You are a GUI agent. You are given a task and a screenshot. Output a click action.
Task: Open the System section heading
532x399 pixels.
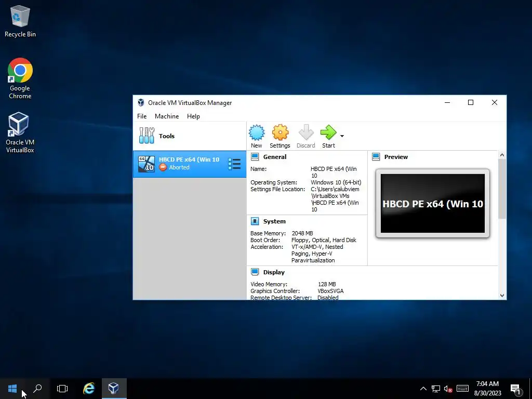[x=274, y=221]
